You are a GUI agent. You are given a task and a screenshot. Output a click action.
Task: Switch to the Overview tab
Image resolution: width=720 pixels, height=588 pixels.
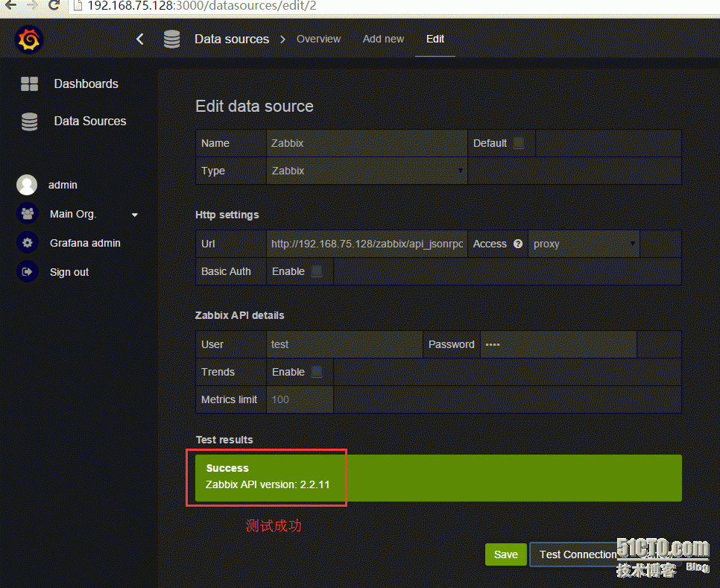coord(318,39)
